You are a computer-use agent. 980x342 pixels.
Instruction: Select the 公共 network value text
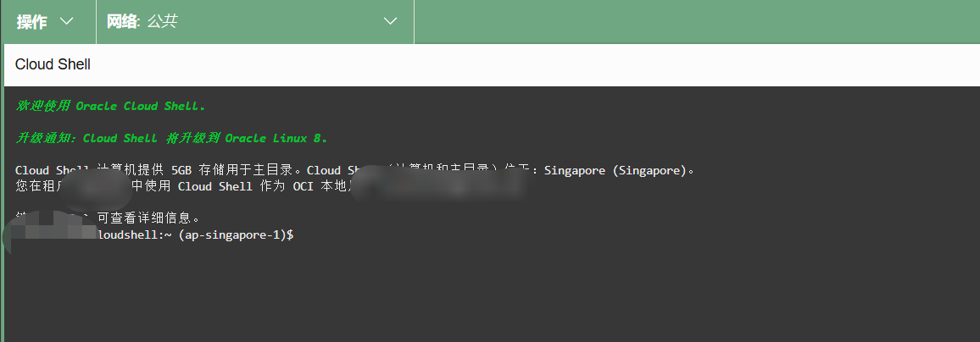(162, 21)
